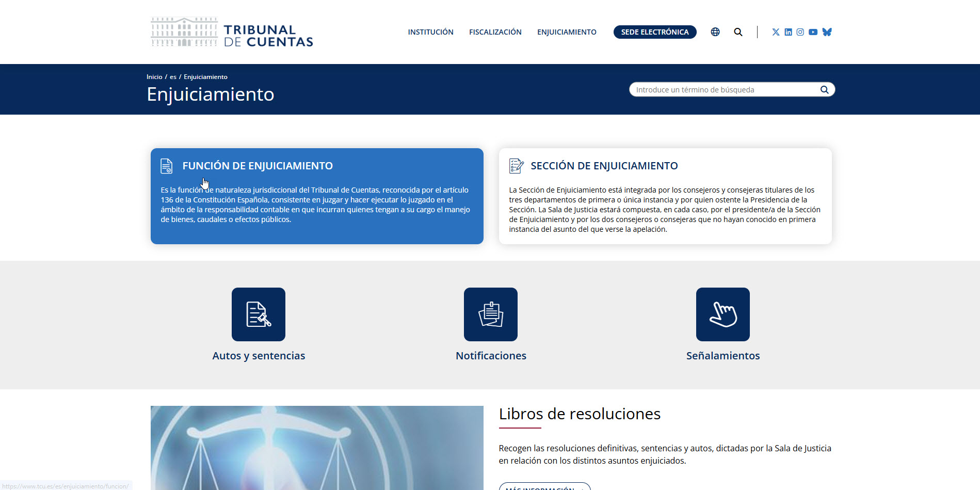Click the Tribunal de Cuentas logo
The width and height of the screenshot is (980, 490).
coord(232,33)
